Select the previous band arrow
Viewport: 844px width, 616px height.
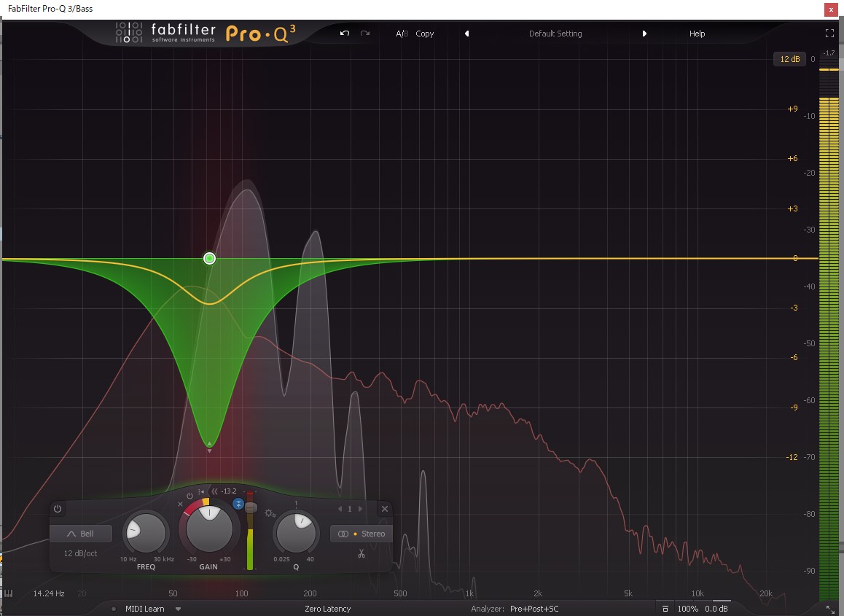point(340,509)
